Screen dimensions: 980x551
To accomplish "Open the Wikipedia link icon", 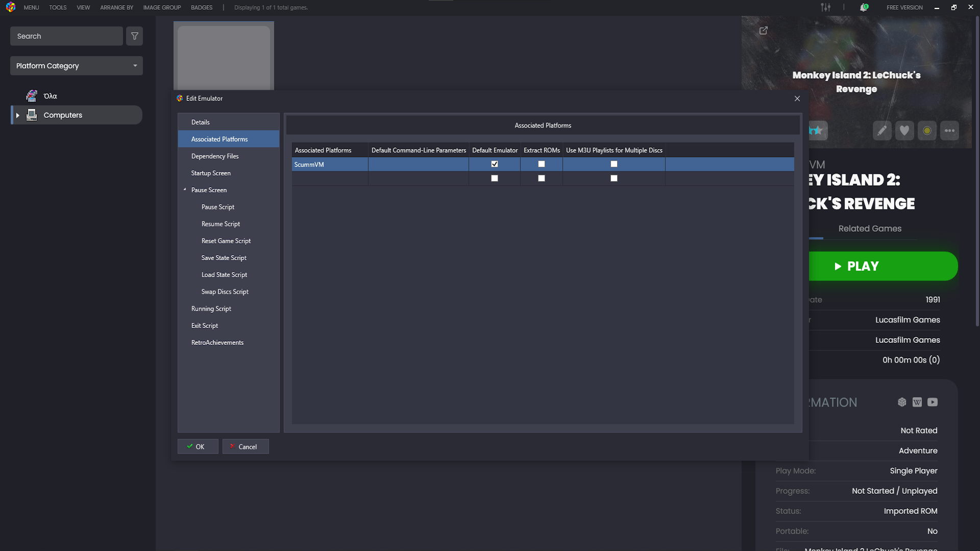I will [917, 402].
